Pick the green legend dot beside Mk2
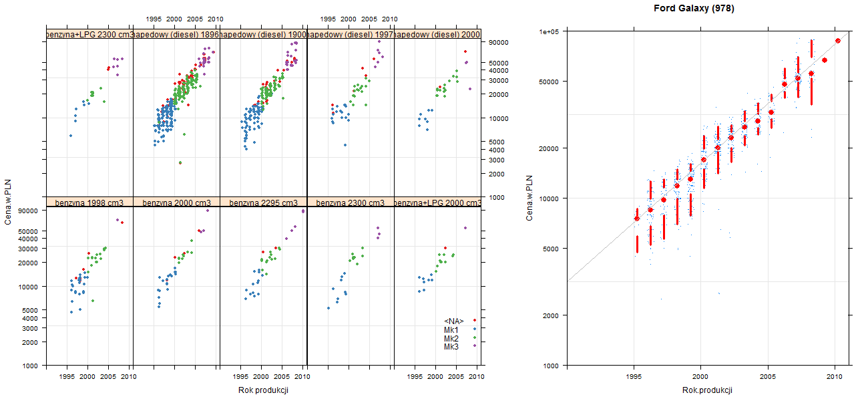The image size is (868, 401). point(473,338)
